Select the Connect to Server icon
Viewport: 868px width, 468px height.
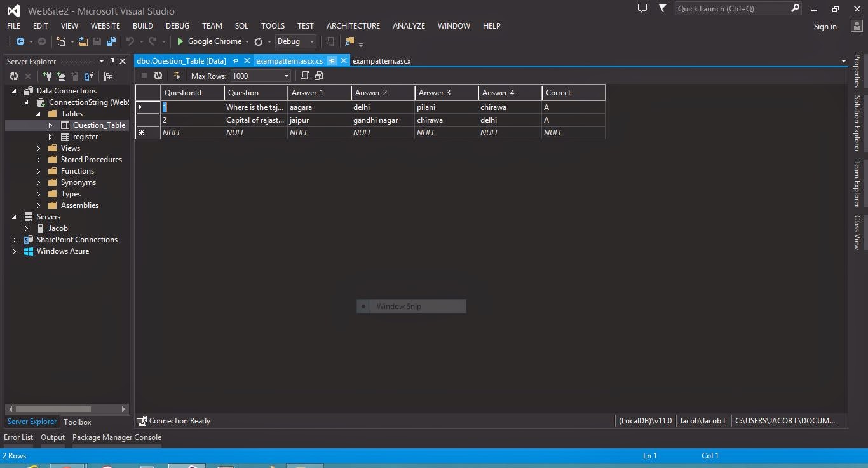(61, 76)
